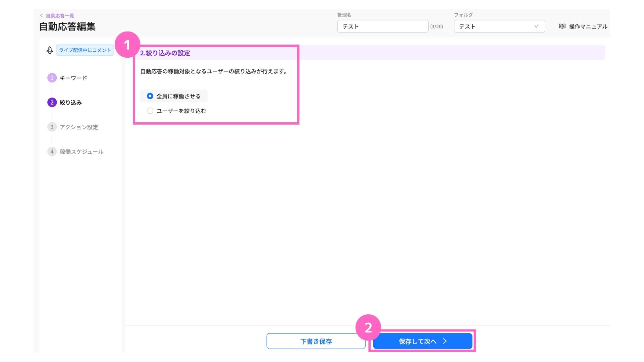This screenshot has height=362, width=644.
Task: Click the book icon for 操作マニュアル
Action: (x=562, y=26)
